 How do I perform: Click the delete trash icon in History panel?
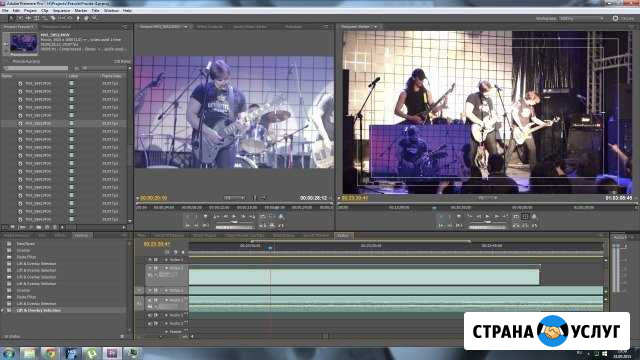(x=122, y=336)
